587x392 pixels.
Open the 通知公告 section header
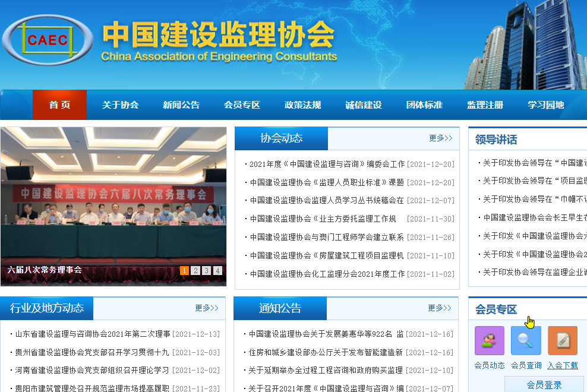[280, 308]
